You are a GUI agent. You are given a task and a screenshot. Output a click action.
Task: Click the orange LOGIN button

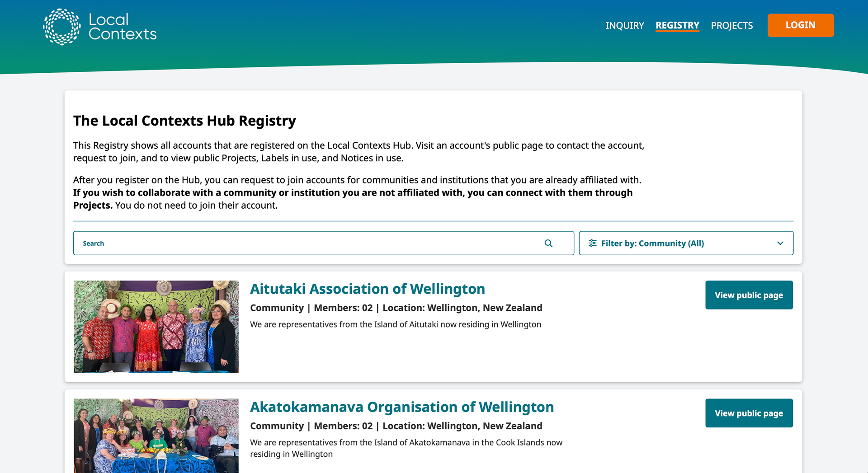point(801,25)
